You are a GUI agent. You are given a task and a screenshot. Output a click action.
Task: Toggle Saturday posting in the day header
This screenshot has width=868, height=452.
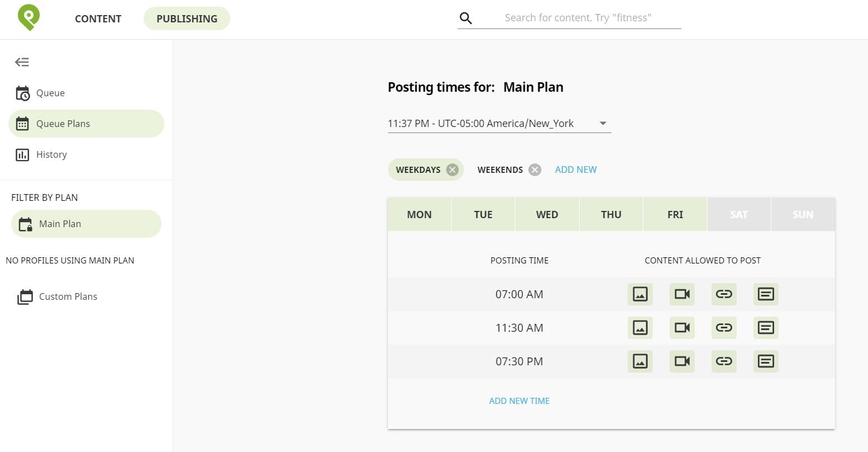click(738, 214)
